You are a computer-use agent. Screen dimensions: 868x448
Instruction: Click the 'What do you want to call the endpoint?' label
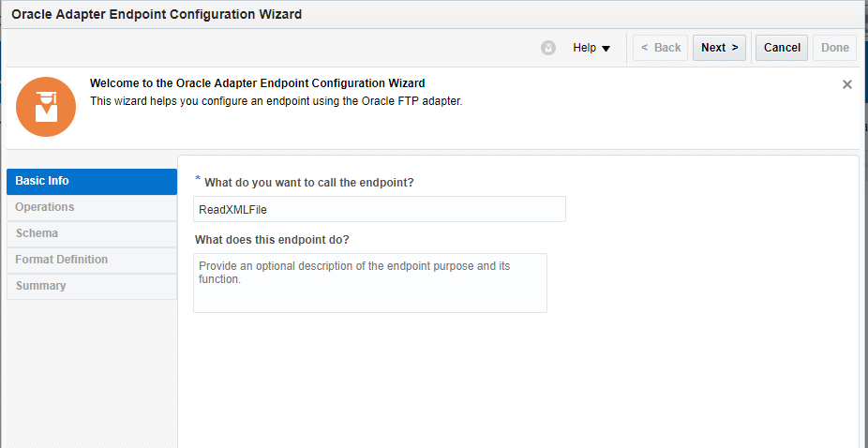pos(309,182)
